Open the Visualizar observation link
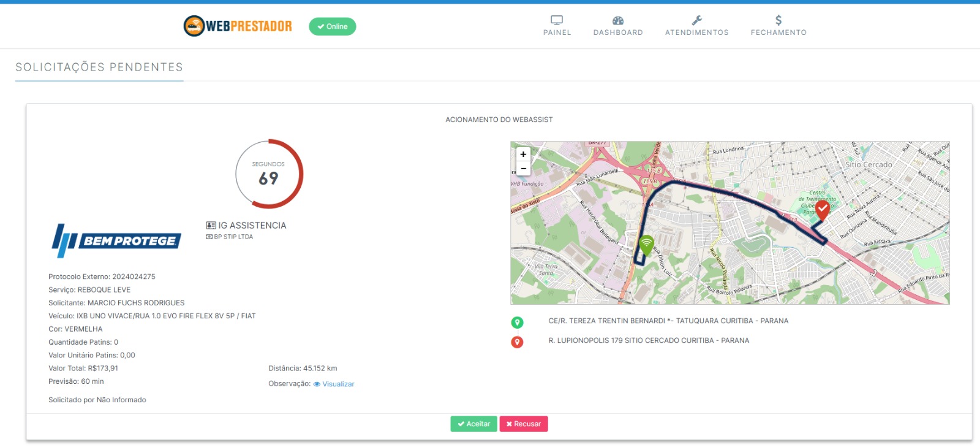This screenshot has height=447, width=980. (334, 384)
